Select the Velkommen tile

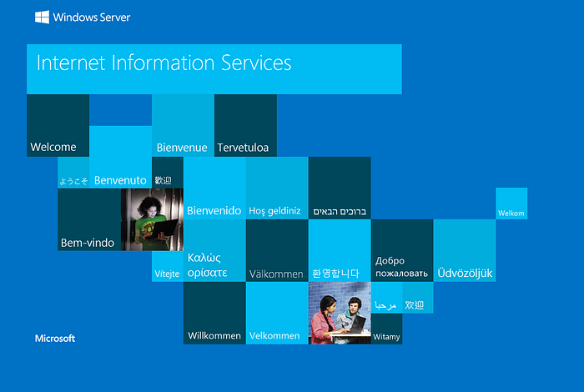pyautogui.click(x=277, y=313)
